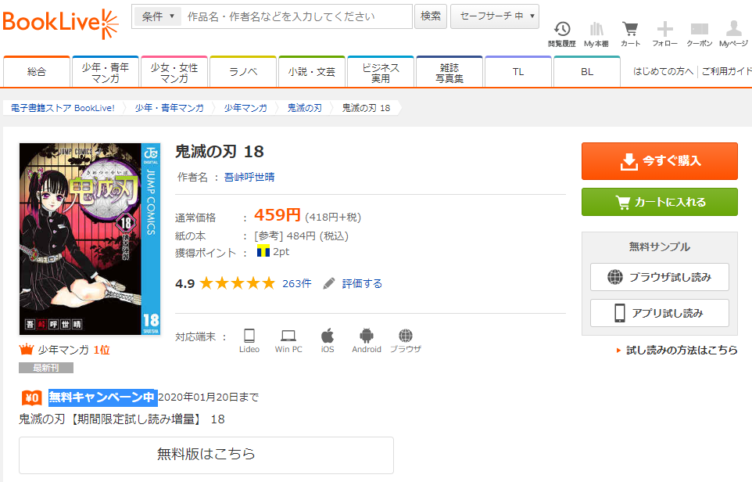Click the 無料版はこちら button
Screen dimensions: 752x482
pyautogui.click(x=206, y=455)
